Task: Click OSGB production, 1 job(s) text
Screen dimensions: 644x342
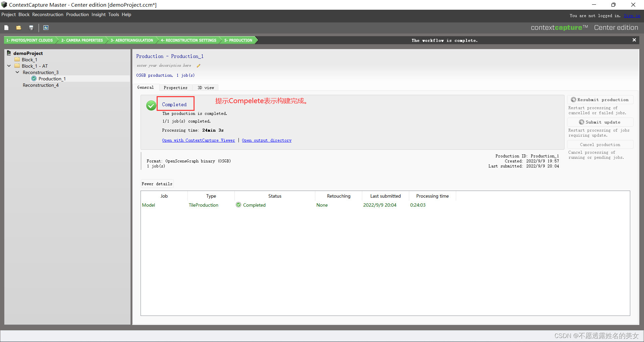Action: point(165,75)
